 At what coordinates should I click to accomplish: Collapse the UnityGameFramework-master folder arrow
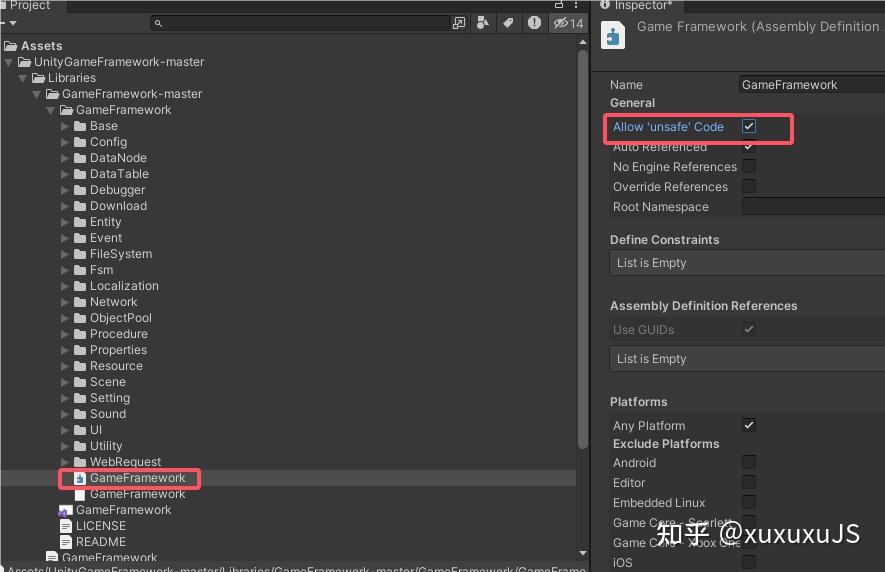(x=8, y=62)
